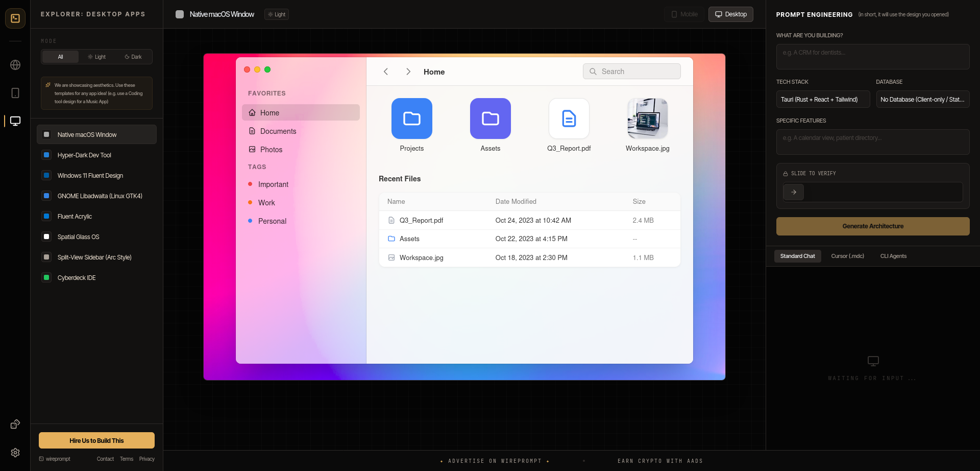This screenshot has width=980, height=471.
Task: Go forward with the right chevron
Action: (408, 72)
